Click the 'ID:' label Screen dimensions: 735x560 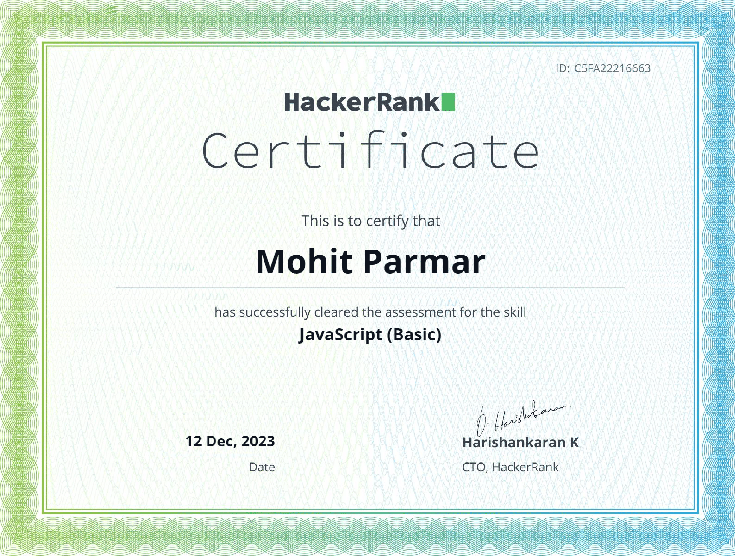[562, 68]
